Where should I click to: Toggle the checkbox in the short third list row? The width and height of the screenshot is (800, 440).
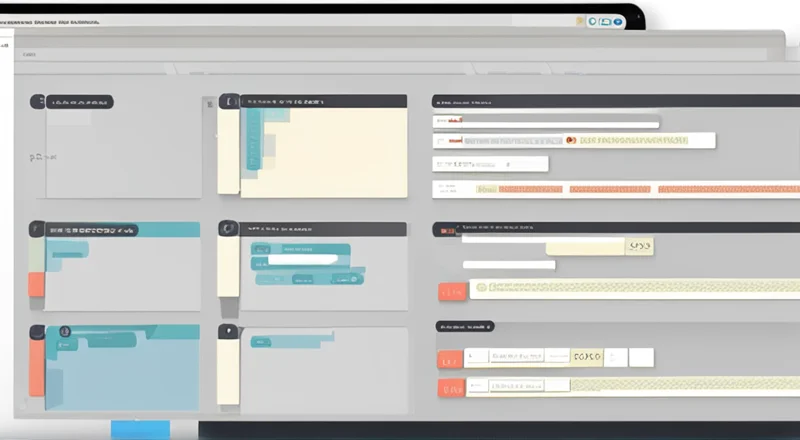click(438, 164)
